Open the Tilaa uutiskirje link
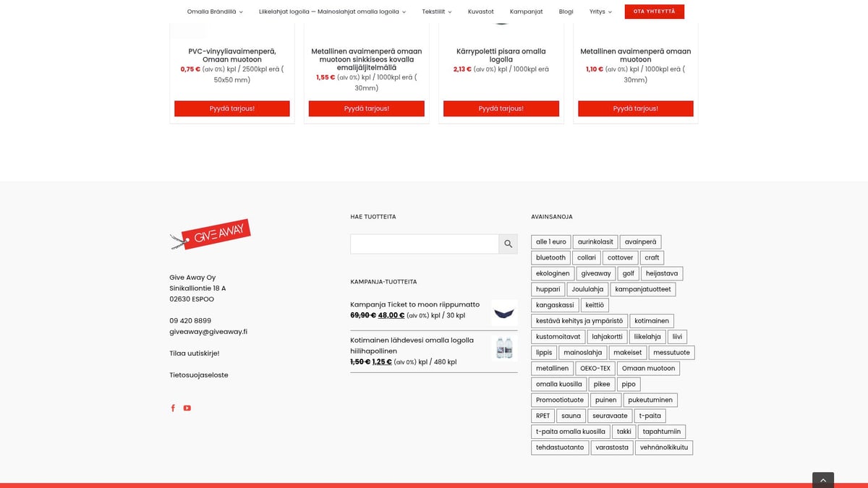 (x=195, y=353)
